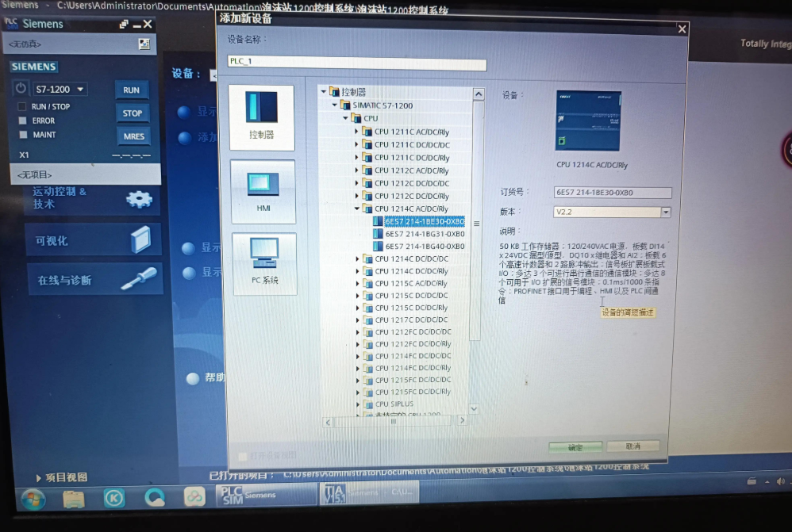Open the TIA V15.1 taskbar item
Screen dimensions: 792x532
(x=369, y=493)
